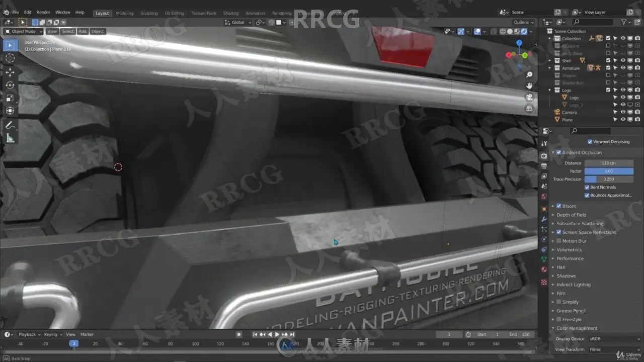
Task: Open the Tool properties tab icon
Action: point(544,144)
